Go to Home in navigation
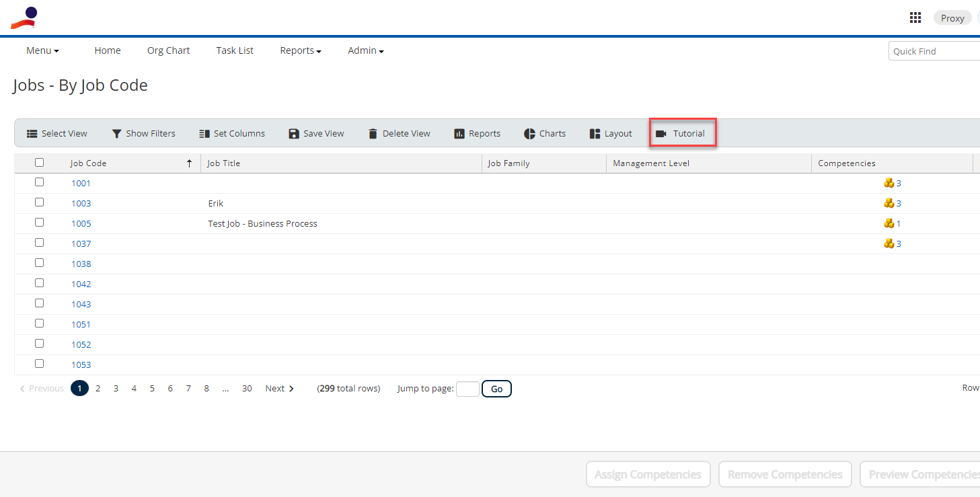The height and width of the screenshot is (497, 980). 108,50
